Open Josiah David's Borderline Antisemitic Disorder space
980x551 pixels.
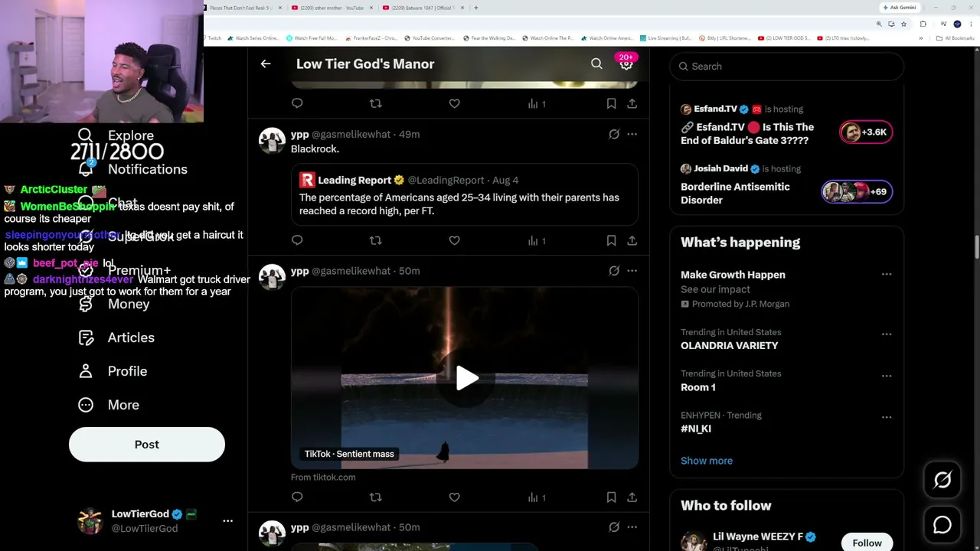(735, 193)
